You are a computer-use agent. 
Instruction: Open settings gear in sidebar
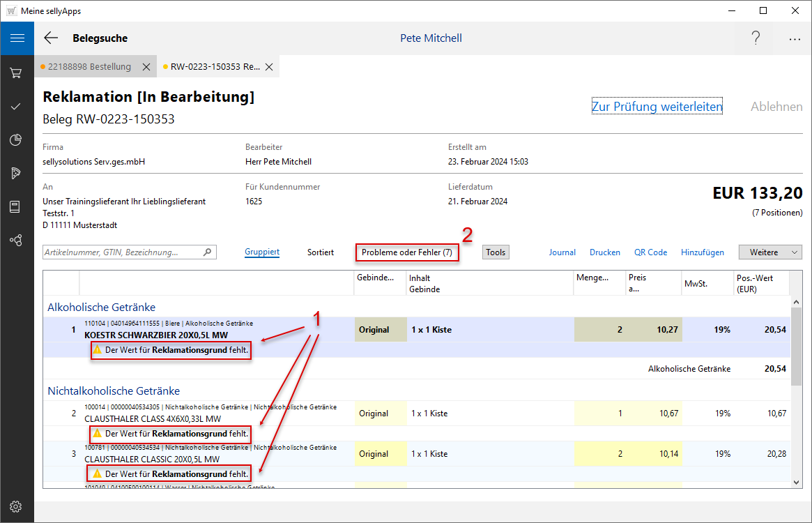[x=17, y=506]
